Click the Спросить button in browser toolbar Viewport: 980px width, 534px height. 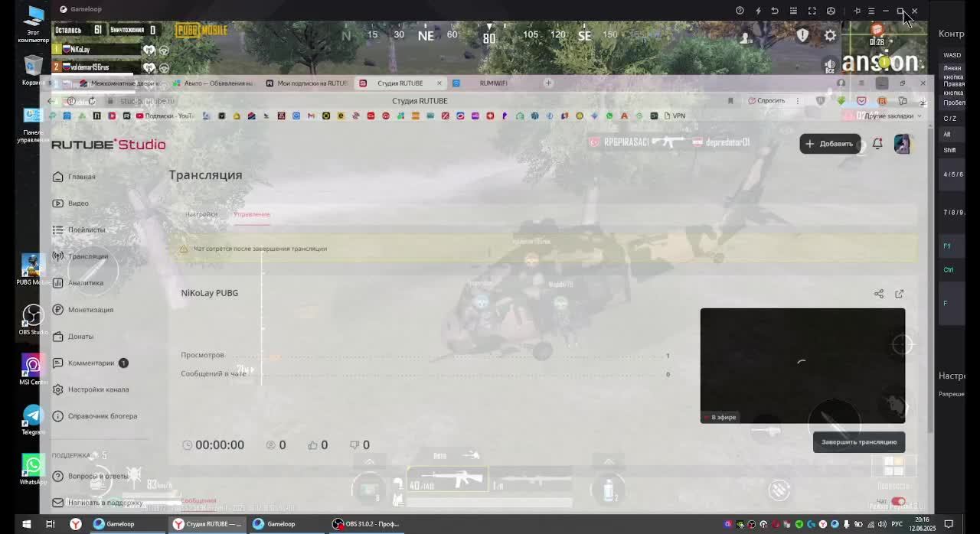coord(767,101)
